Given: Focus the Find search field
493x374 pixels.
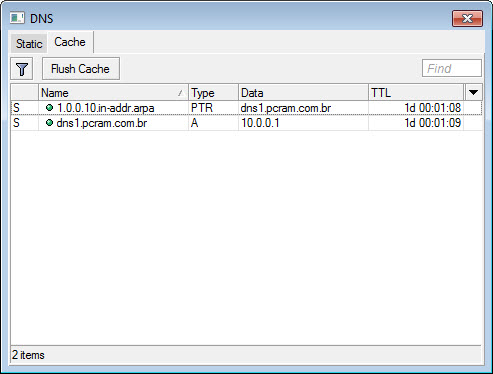Looking at the screenshot, I should coord(452,68).
